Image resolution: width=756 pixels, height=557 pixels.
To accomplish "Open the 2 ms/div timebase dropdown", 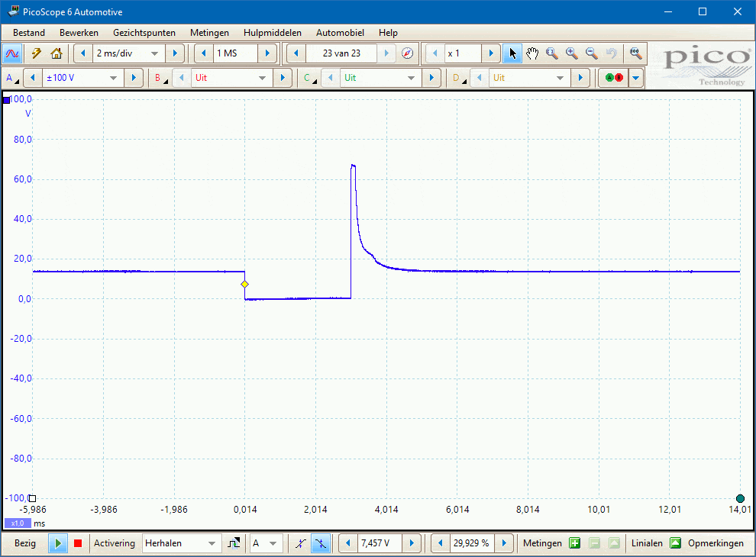I will point(128,53).
